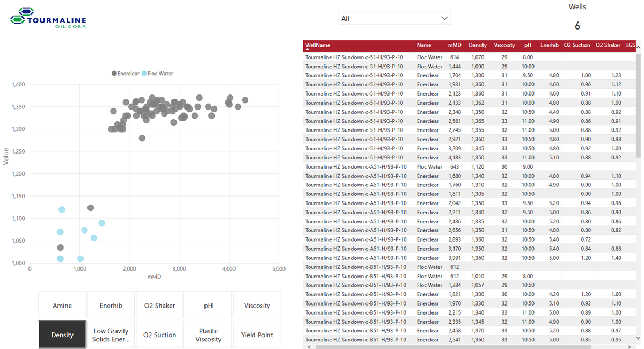Click the horizontal scrollbar right arrow
This screenshot has height=349, width=644.
pyautogui.click(x=631, y=347)
